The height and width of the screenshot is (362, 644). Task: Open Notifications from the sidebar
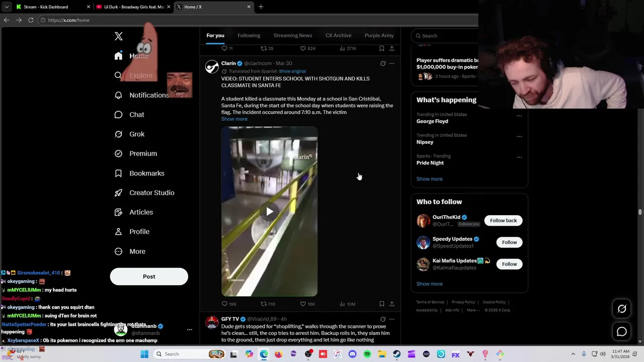(142, 95)
